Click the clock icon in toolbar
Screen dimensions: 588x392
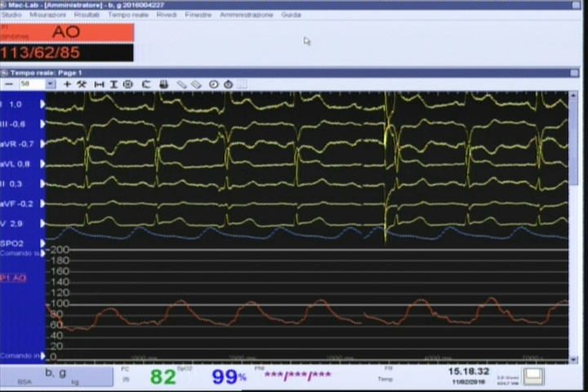click(213, 84)
